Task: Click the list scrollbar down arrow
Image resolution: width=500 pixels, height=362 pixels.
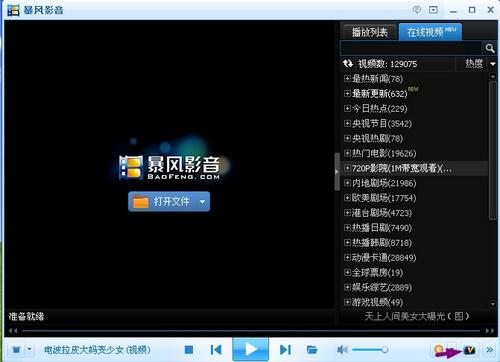Action: click(x=493, y=304)
